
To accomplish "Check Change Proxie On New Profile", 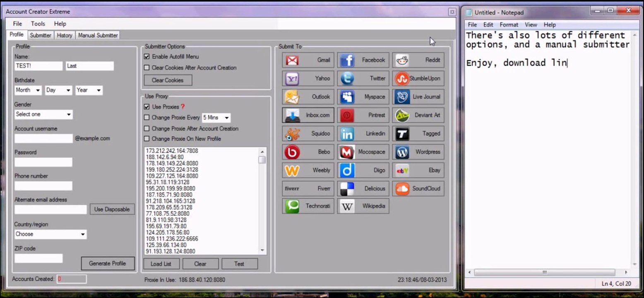I will [147, 139].
